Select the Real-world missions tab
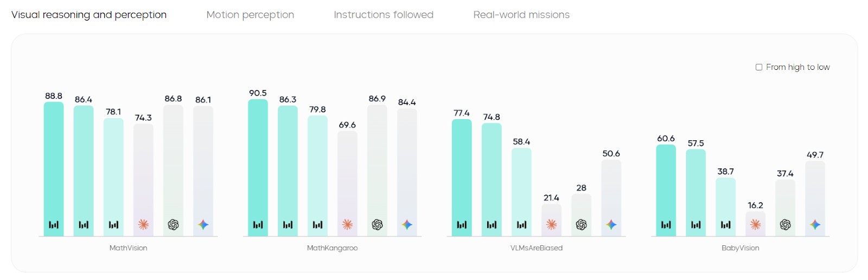 (521, 15)
